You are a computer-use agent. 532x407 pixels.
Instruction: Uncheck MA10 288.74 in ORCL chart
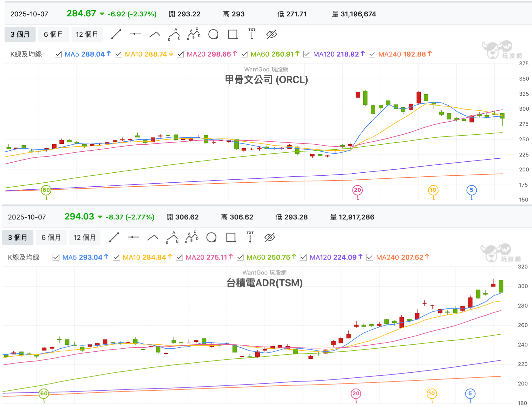(118, 54)
